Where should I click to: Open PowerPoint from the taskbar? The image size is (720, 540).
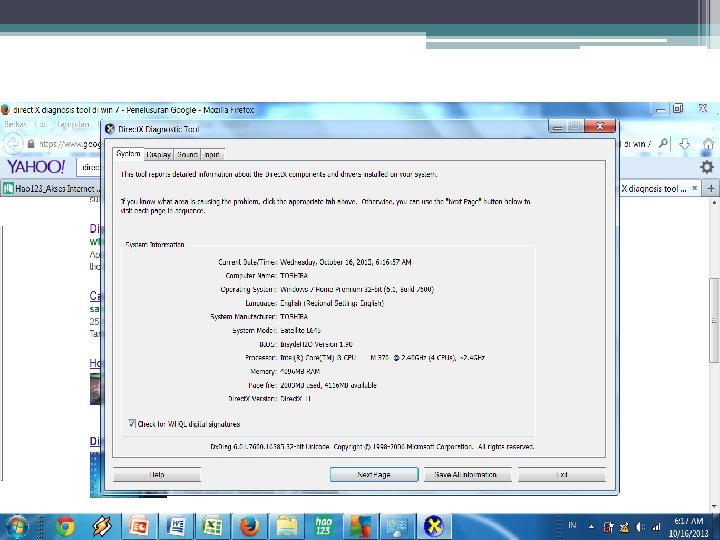(x=139, y=526)
